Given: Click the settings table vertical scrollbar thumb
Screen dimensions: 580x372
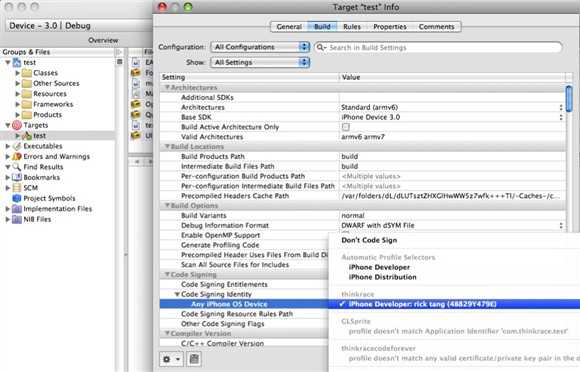Looking at the screenshot, I should pyautogui.click(x=569, y=98).
